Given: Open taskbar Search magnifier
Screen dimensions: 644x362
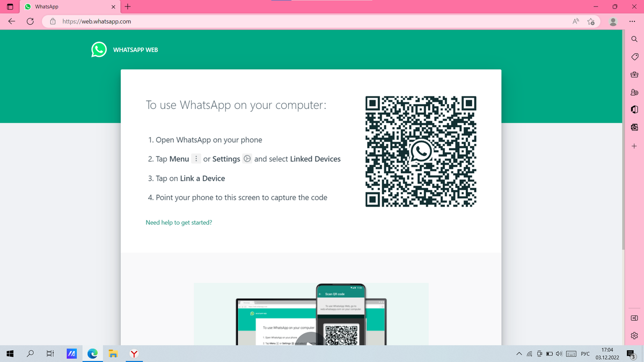Looking at the screenshot, I should (x=31, y=353).
